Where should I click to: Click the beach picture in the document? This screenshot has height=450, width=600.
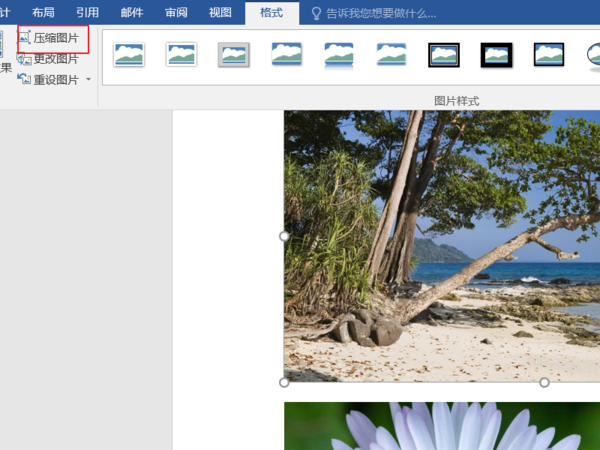pos(440,245)
